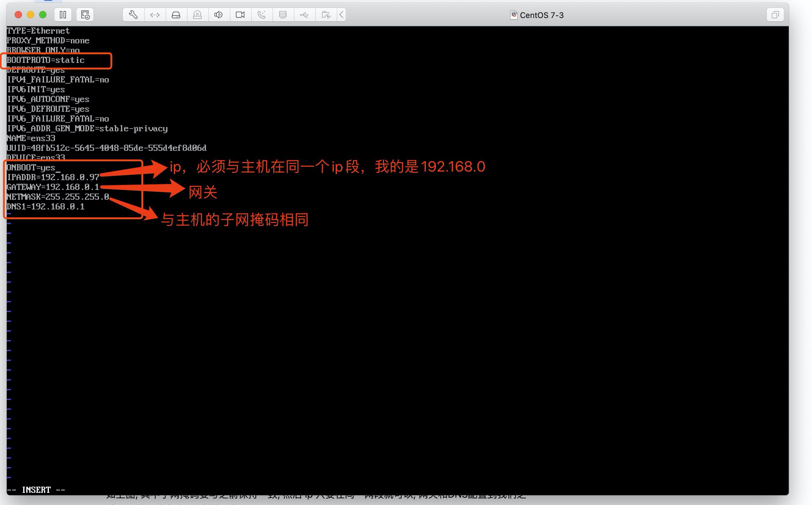Image resolution: width=812 pixels, height=505 pixels.
Task: Place cursor on IPADDR=192.168.0.97 line
Action: (x=53, y=177)
